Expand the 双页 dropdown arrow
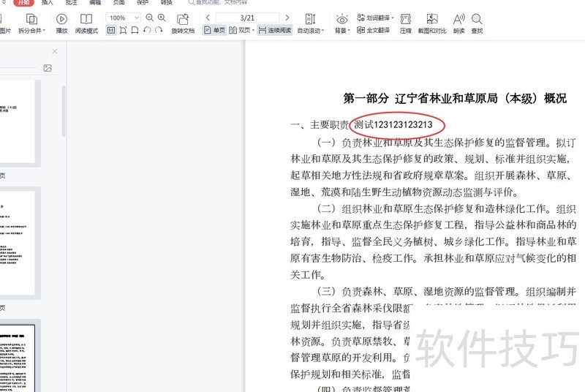 (253, 30)
